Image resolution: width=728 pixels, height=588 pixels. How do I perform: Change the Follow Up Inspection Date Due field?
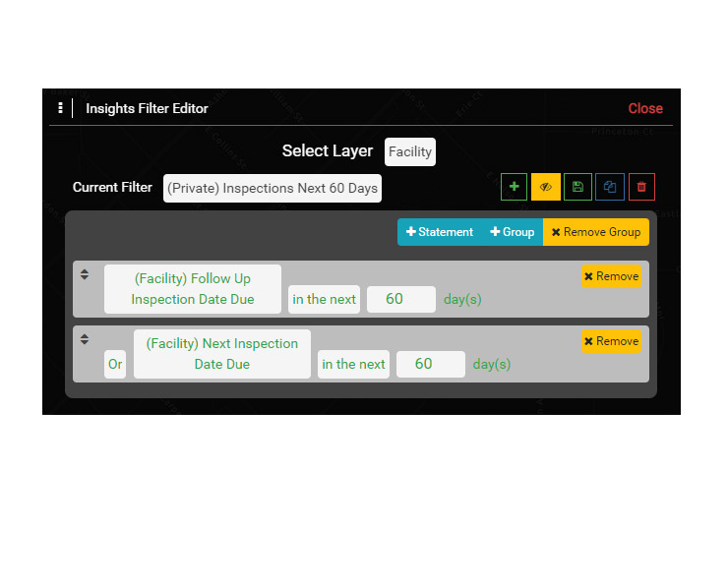click(193, 289)
